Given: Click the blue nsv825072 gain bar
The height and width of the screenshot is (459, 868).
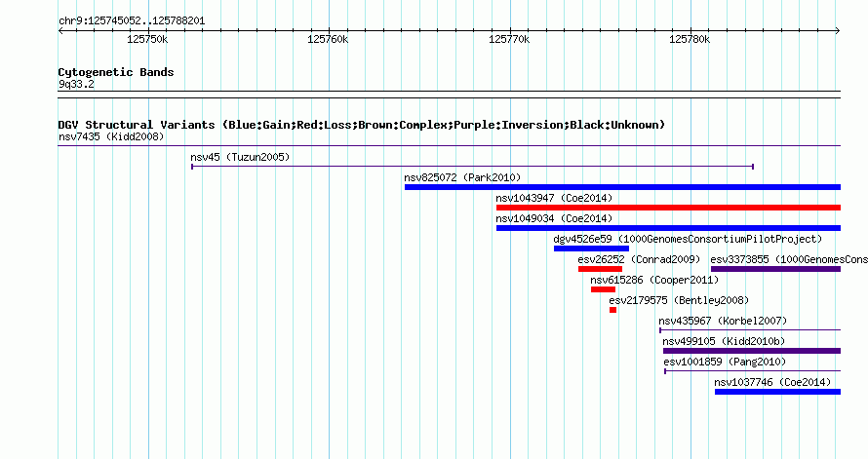Looking at the screenshot, I should (x=623, y=187).
